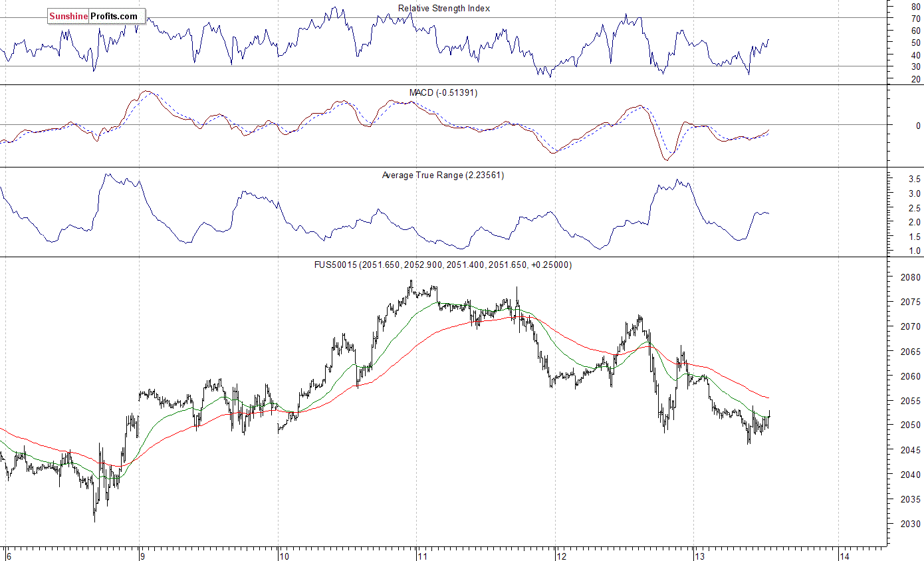This screenshot has width=924, height=561.
Task: Click the date axis label 12
Action: (561, 556)
